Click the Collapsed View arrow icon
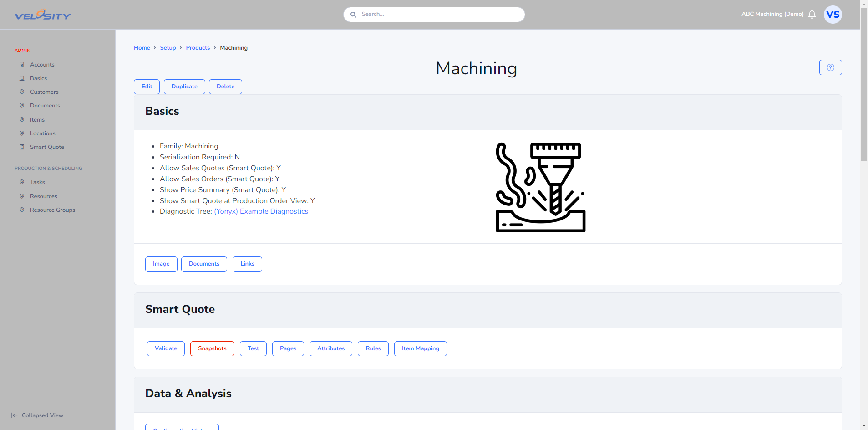The height and width of the screenshot is (430, 868). click(x=15, y=415)
